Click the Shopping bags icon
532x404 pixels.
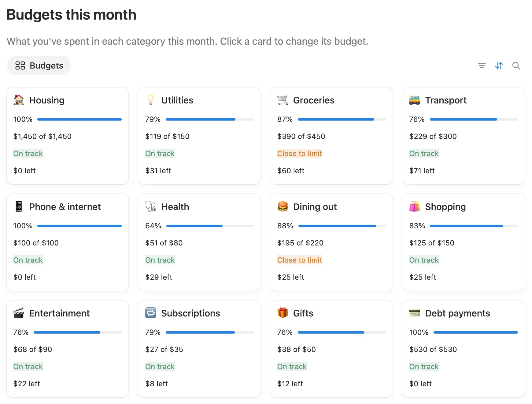pos(415,207)
